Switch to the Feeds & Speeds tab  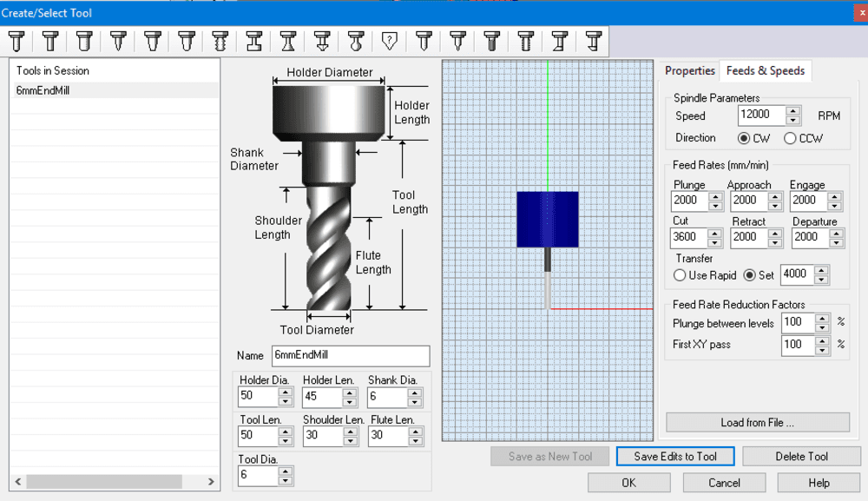pyautogui.click(x=766, y=71)
